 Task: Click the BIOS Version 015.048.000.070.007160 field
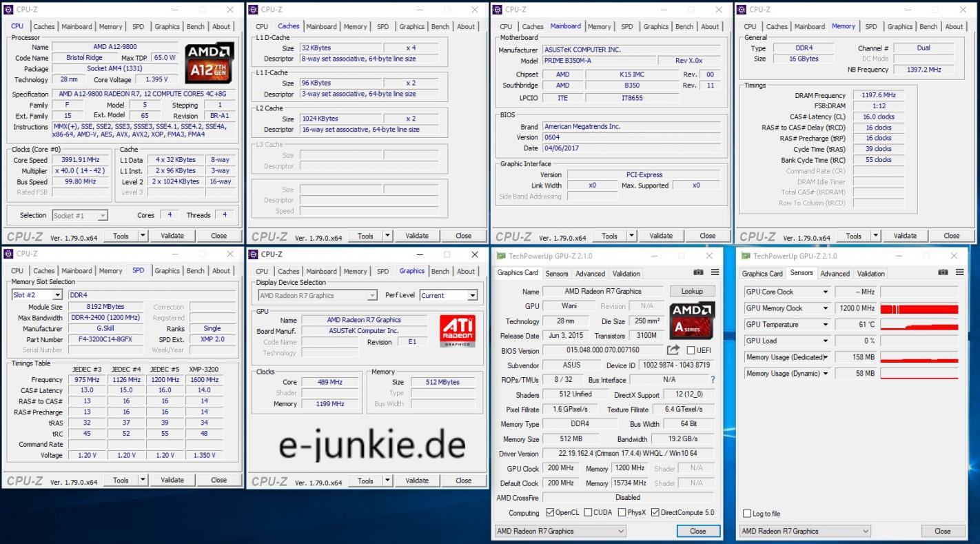[x=603, y=350]
